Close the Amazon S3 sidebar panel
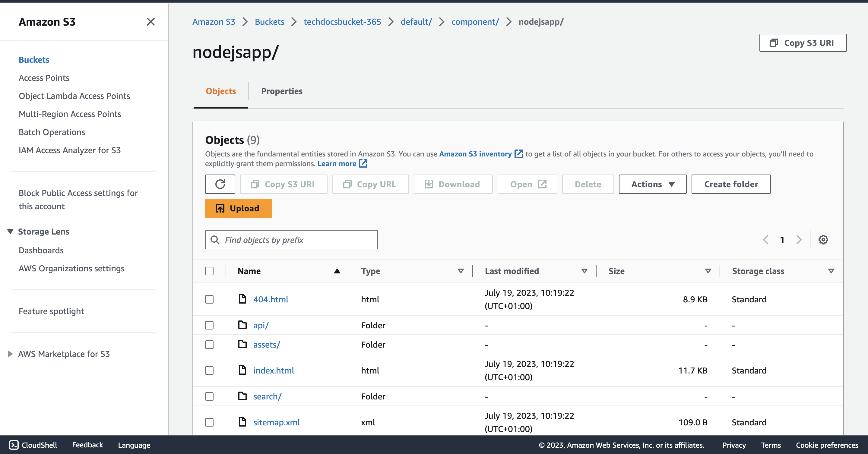 [150, 22]
